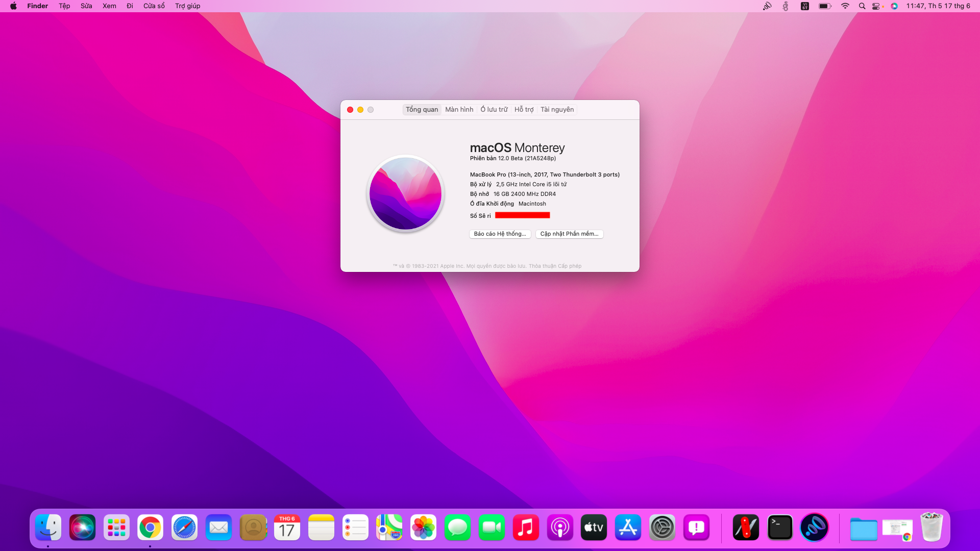This screenshot has height=551, width=980.
Task: Open Control Center in menu bar
Action: [877, 6]
